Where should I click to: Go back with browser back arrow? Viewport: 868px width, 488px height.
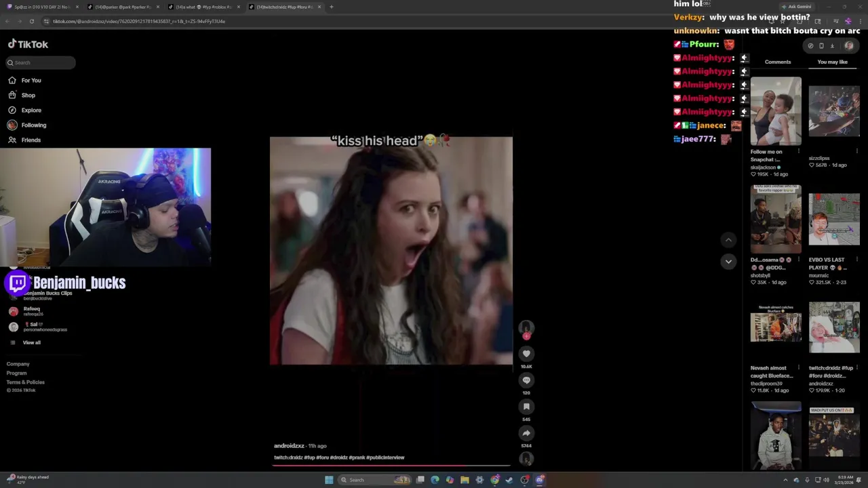click(x=8, y=21)
